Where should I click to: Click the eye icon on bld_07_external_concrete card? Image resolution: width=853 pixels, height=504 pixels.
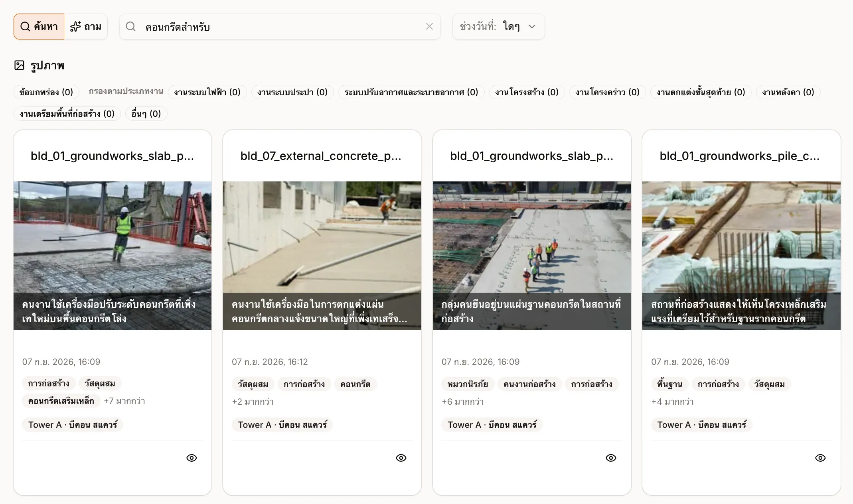click(401, 458)
